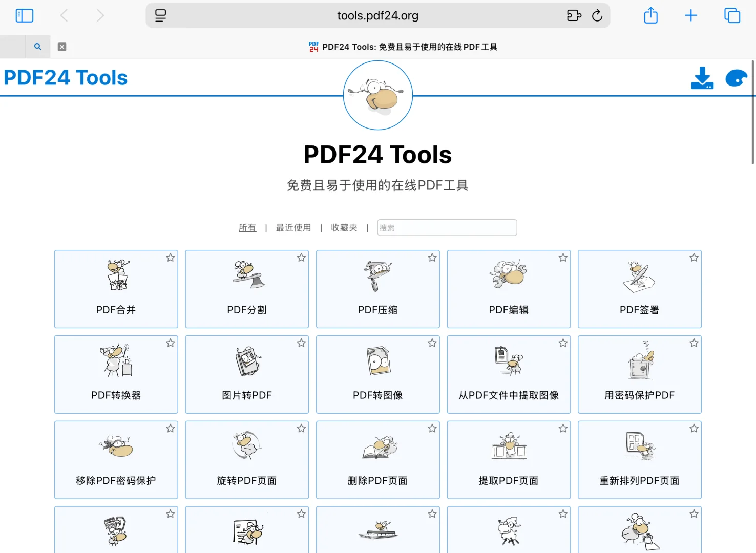The width and height of the screenshot is (756, 553).
Task: Star the 从PDF文件中提取图像 card
Action: click(x=563, y=343)
